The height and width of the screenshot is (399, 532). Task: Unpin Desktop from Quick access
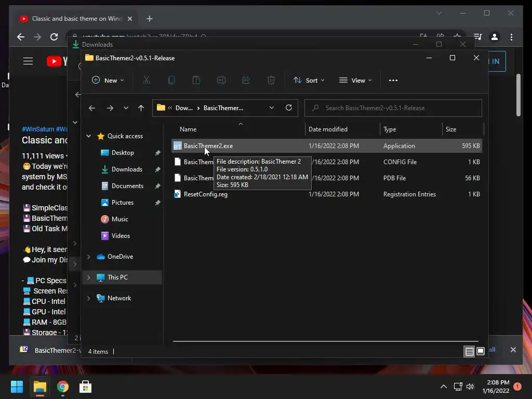coord(158,153)
